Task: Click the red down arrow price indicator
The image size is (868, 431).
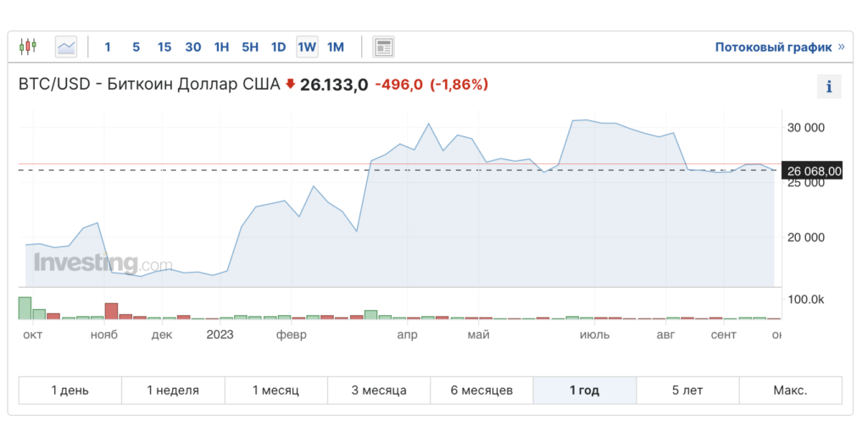Action: click(x=290, y=84)
